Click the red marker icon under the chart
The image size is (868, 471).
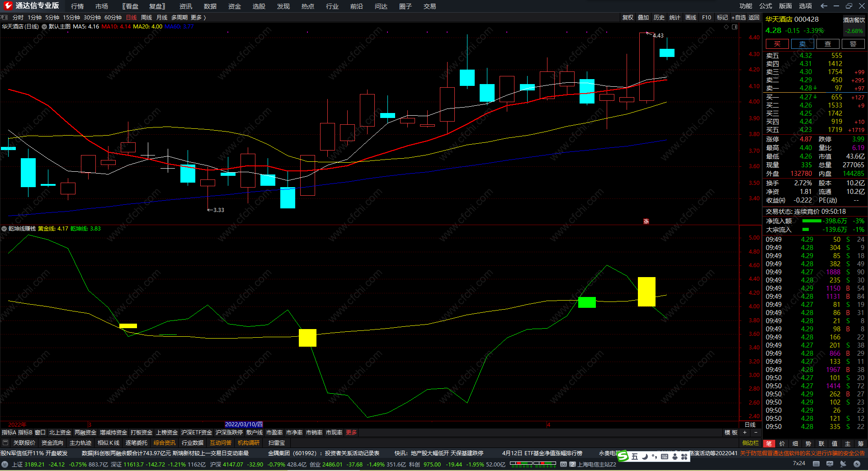tap(646, 221)
